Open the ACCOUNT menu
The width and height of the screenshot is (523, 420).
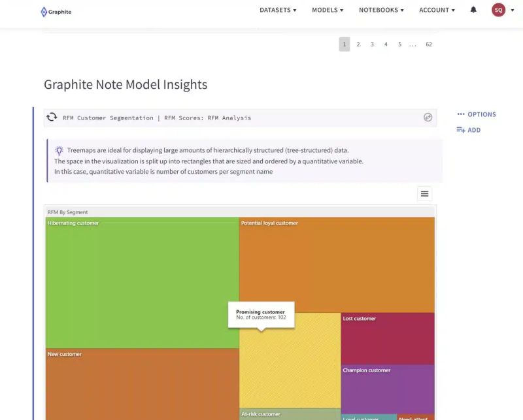436,10
